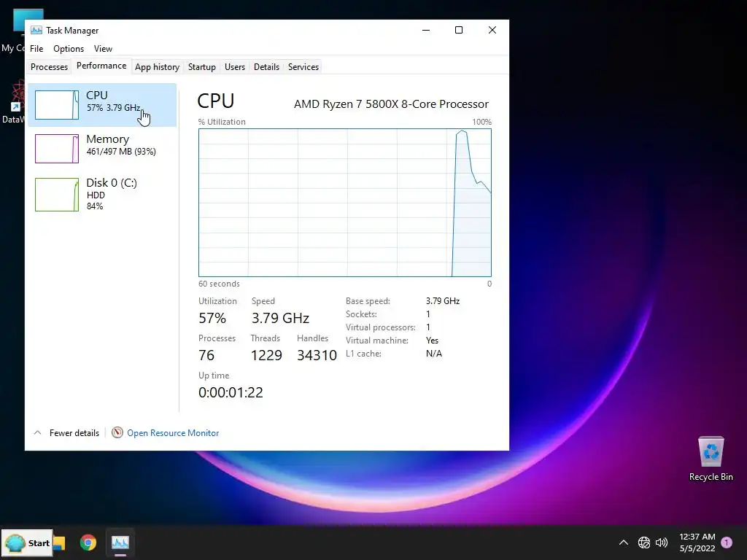Click the up time value 0:00:01:22

point(231,392)
